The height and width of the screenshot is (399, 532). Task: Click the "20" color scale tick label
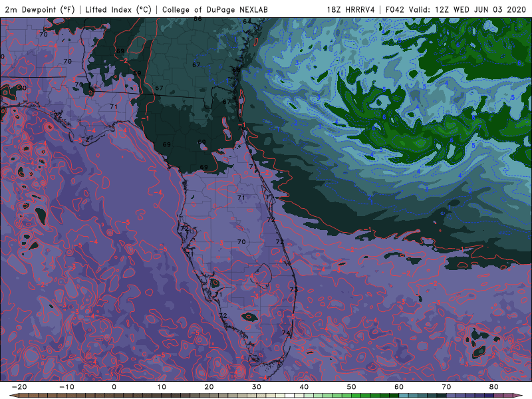pos(209,387)
